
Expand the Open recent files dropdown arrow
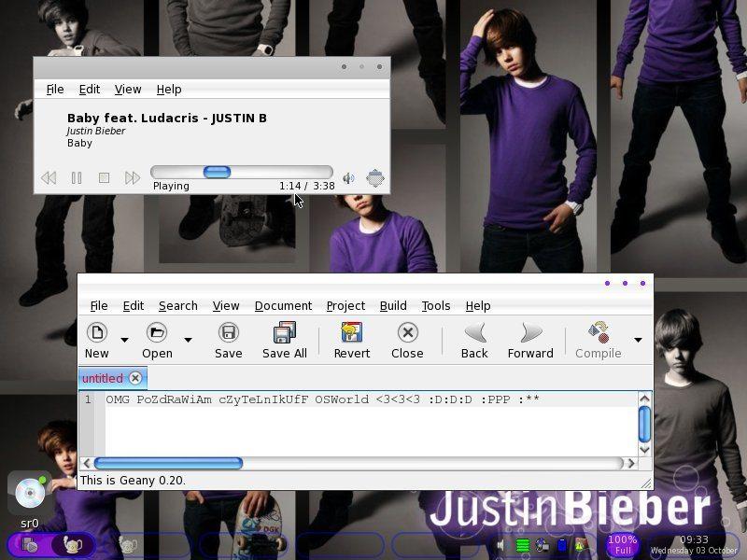click(188, 340)
